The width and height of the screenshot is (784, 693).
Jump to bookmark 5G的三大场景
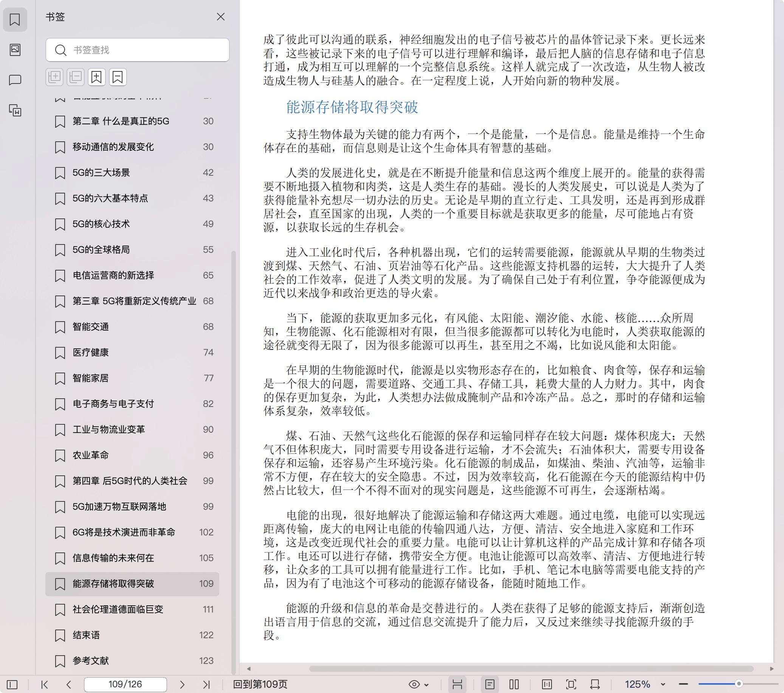[132, 173]
